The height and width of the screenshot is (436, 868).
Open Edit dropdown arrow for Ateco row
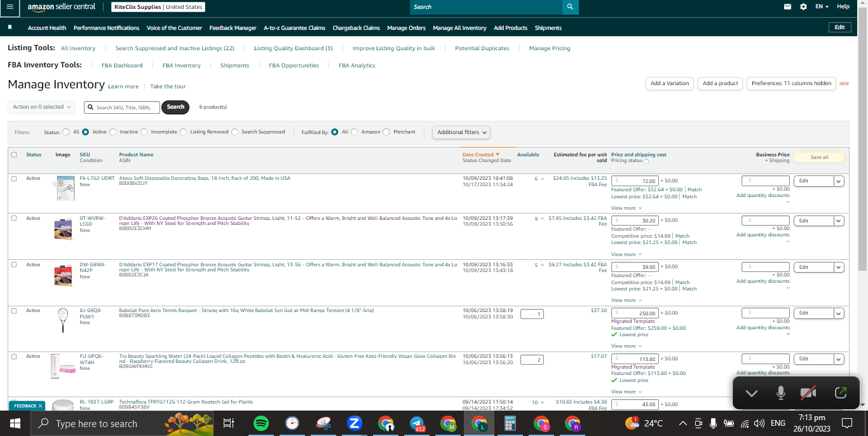tap(839, 181)
